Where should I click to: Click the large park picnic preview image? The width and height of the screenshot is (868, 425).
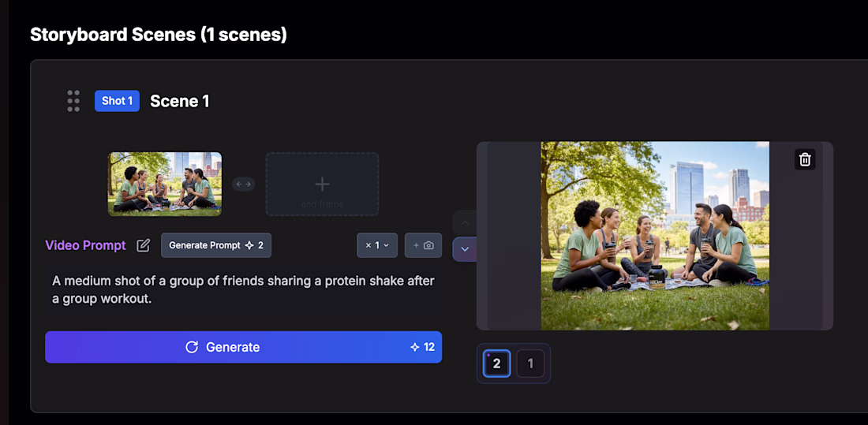[x=655, y=236]
